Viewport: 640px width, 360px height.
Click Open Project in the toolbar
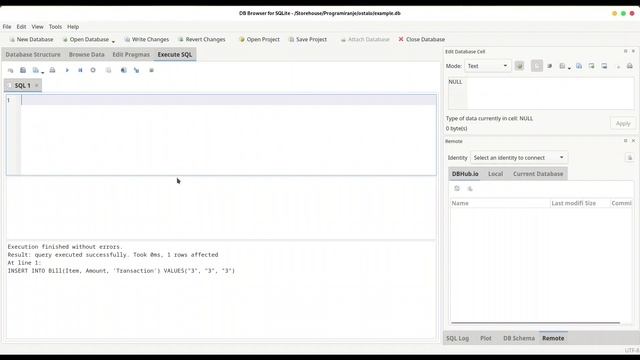pos(259,39)
